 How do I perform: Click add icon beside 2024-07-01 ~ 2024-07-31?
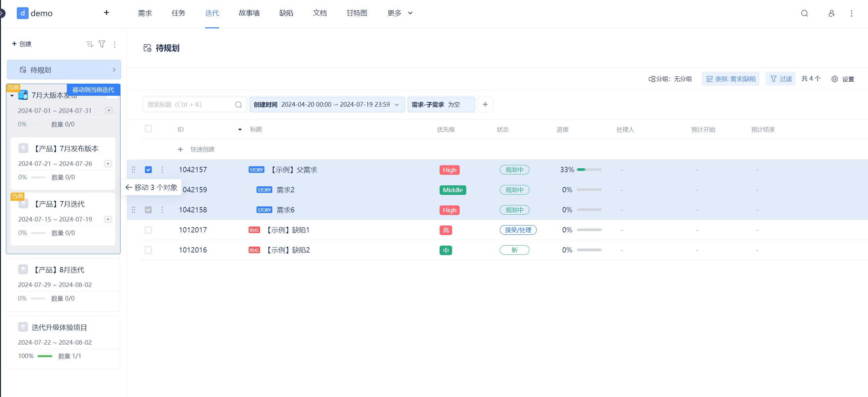point(109,111)
